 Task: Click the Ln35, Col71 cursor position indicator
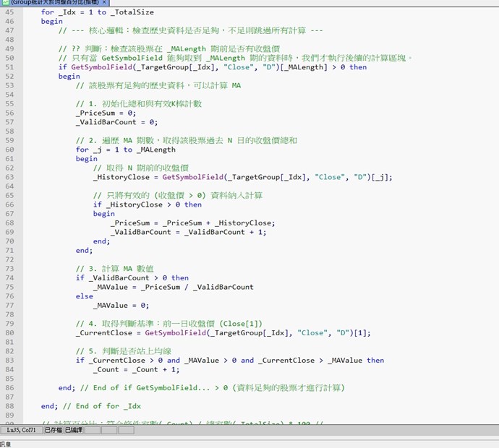[x=21, y=430]
